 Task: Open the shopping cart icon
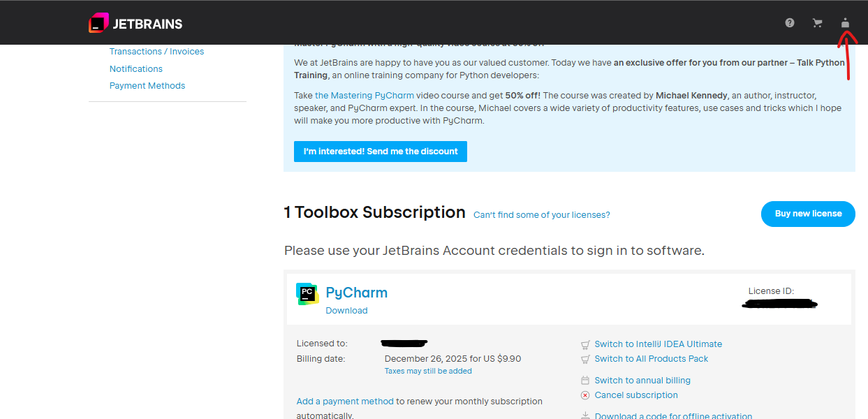coord(817,23)
